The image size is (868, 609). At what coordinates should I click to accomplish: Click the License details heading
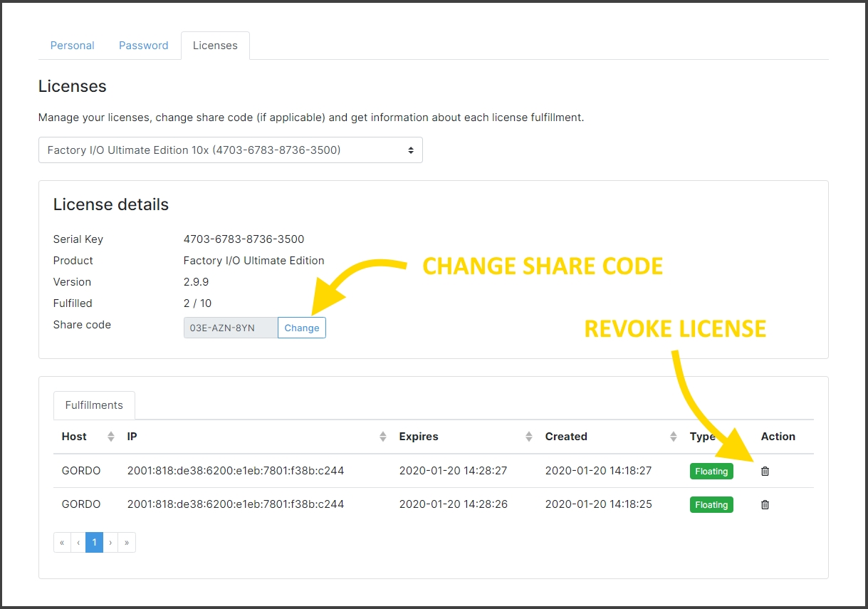[x=111, y=205]
